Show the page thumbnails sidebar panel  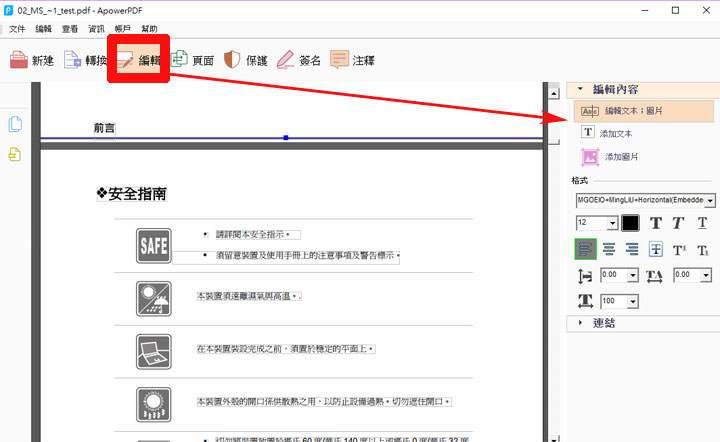pos(15,124)
